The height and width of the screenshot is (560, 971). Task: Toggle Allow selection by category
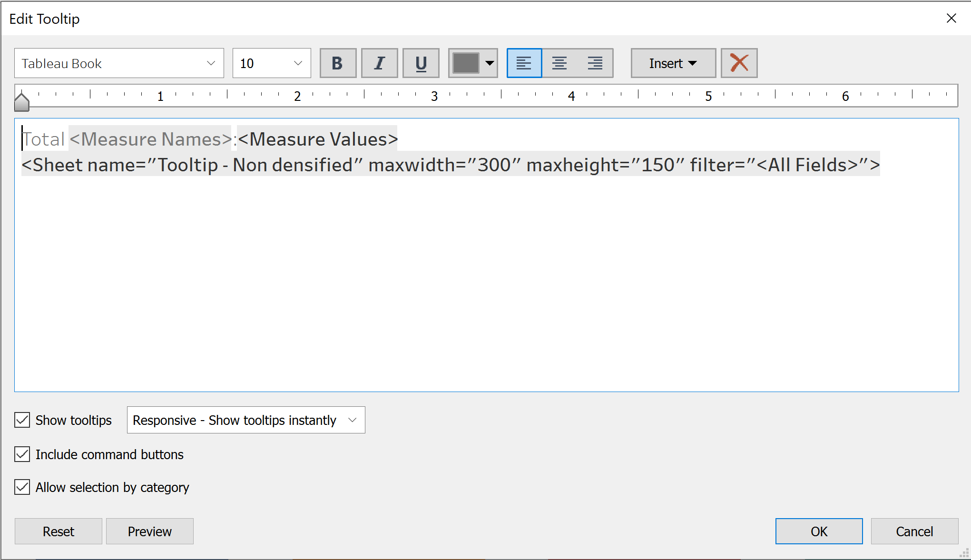pyautogui.click(x=22, y=487)
